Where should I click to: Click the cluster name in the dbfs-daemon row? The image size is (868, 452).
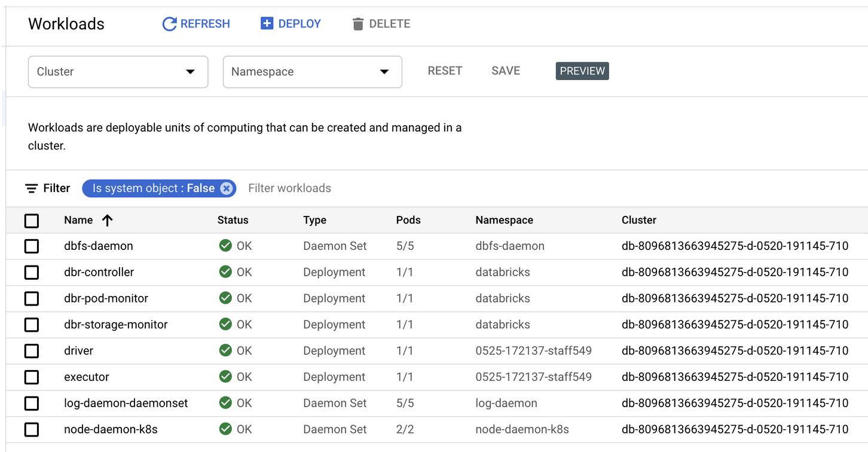(x=735, y=246)
